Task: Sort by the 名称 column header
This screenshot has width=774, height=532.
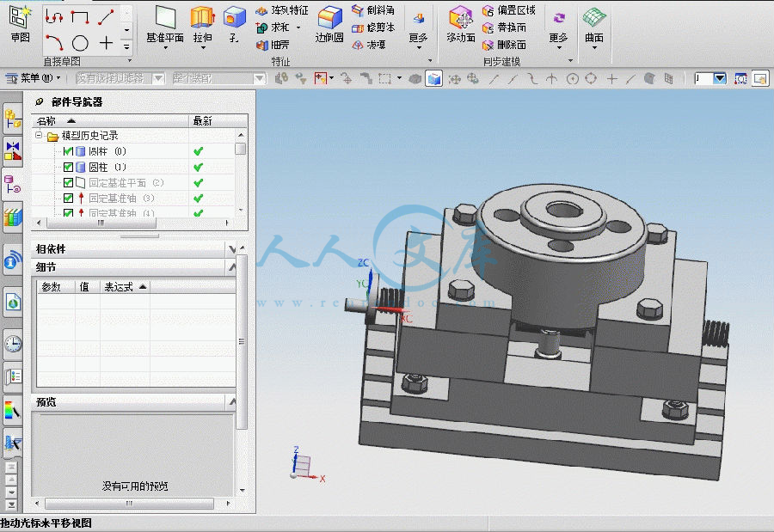Action: tap(111, 121)
